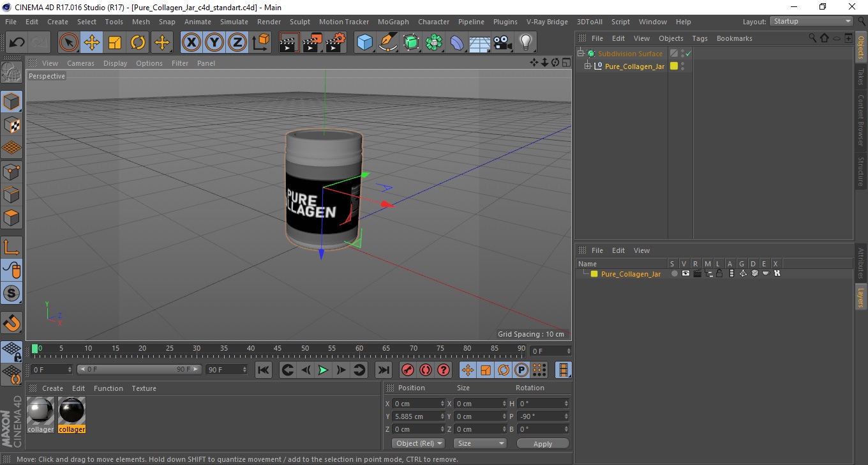Add a Light object
The height and width of the screenshot is (465, 868).
pos(525,43)
